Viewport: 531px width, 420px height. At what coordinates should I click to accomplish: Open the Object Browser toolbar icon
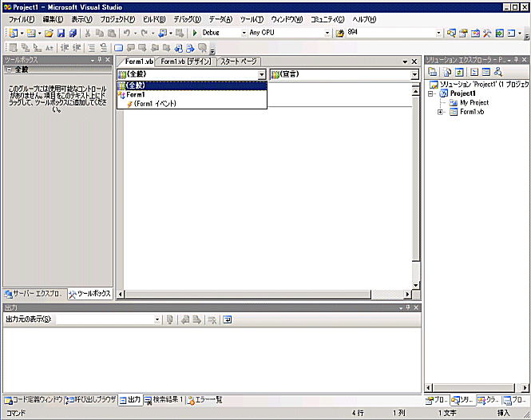coord(475,33)
